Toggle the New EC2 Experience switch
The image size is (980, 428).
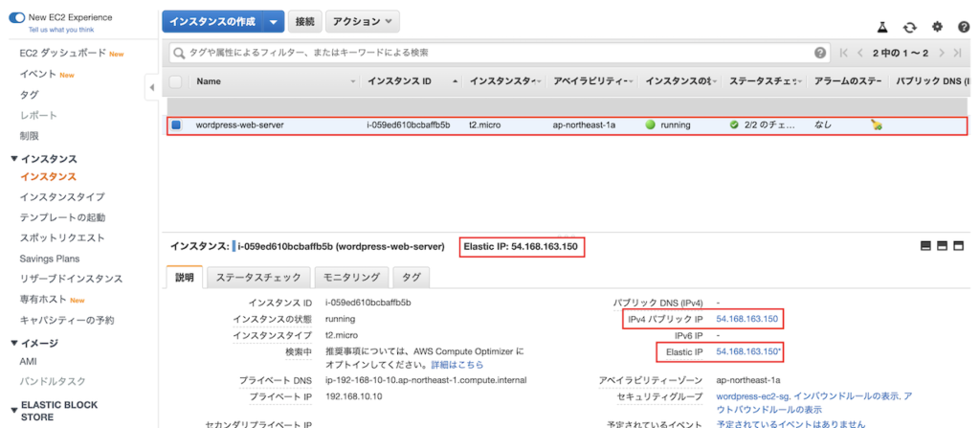(x=16, y=17)
